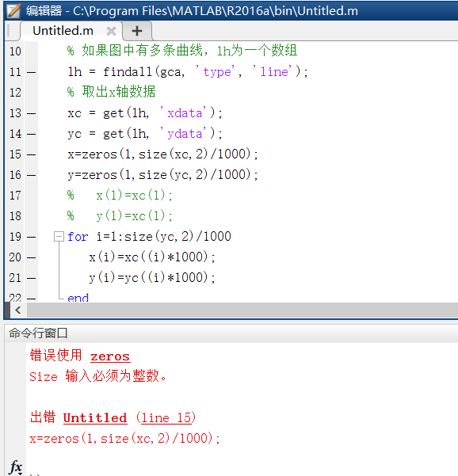Click the horizontal scrollbar track in editor

click(x=242, y=310)
